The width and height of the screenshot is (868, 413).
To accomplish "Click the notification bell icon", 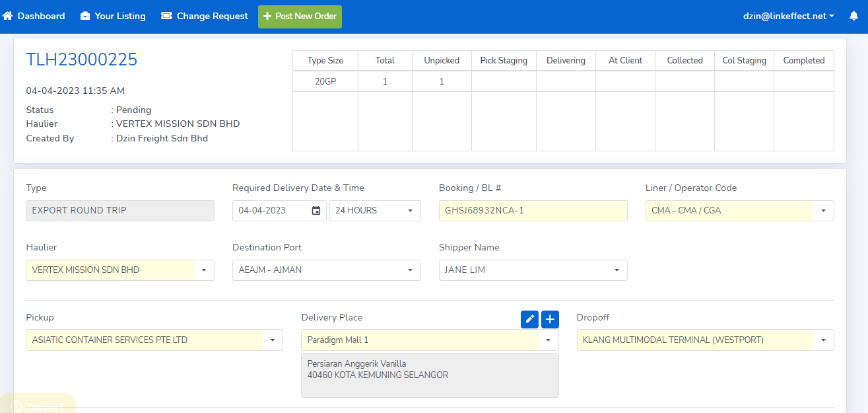I will click(853, 17).
